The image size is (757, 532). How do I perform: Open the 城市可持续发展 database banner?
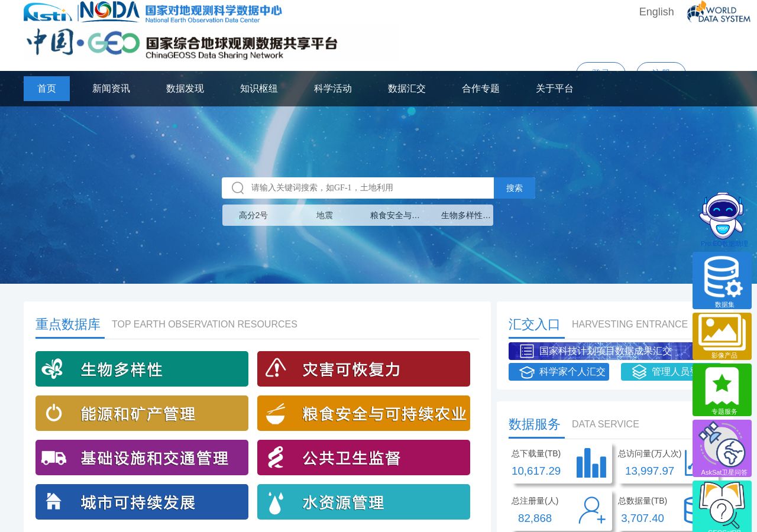(142, 502)
